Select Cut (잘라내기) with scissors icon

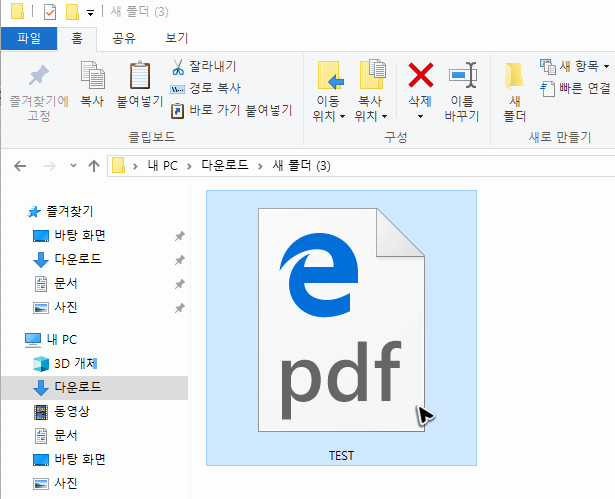(204, 66)
